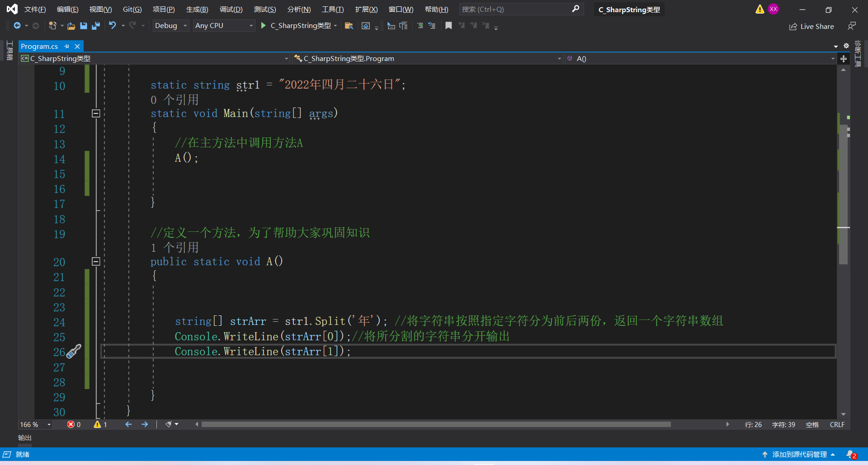
Task: Open the Any CPU platform dropdown
Action: 224,26
